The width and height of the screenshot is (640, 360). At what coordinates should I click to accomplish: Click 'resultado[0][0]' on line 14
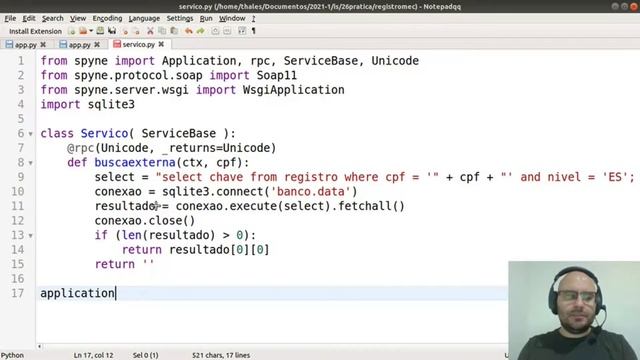click(219, 250)
